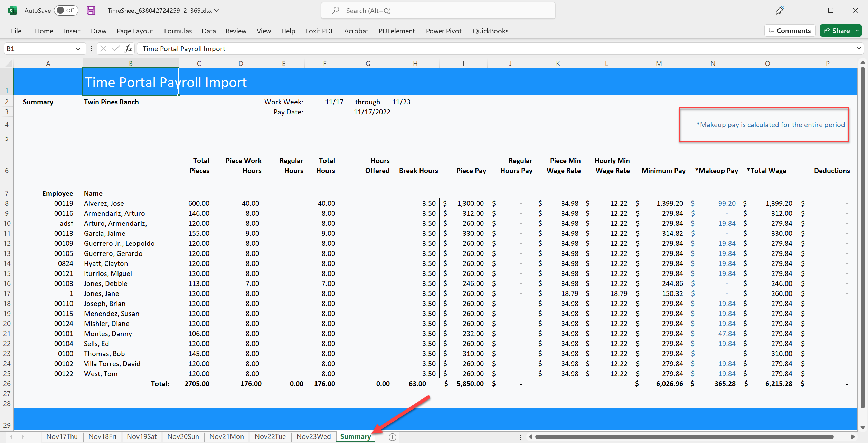This screenshot has height=443, width=868.
Task: Click the Insert Function fx icon
Action: pyautogui.click(x=128, y=49)
